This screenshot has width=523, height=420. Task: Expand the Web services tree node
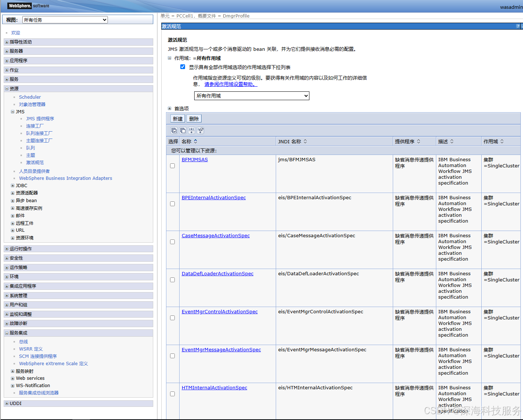point(12,378)
